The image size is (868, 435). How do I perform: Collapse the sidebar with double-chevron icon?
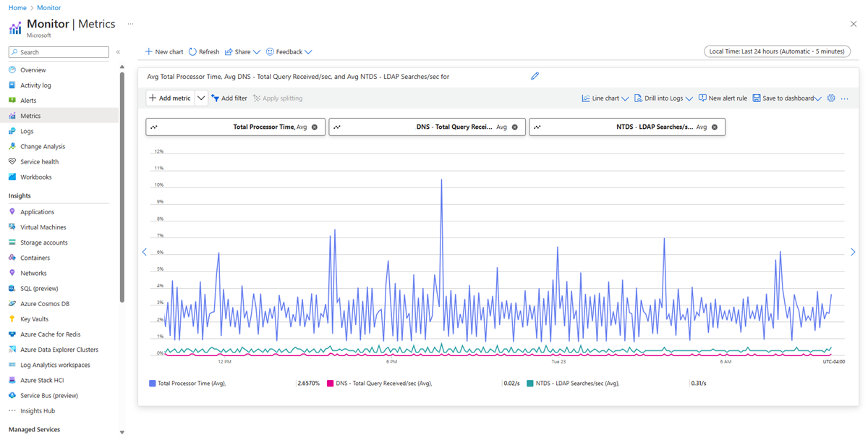118,52
